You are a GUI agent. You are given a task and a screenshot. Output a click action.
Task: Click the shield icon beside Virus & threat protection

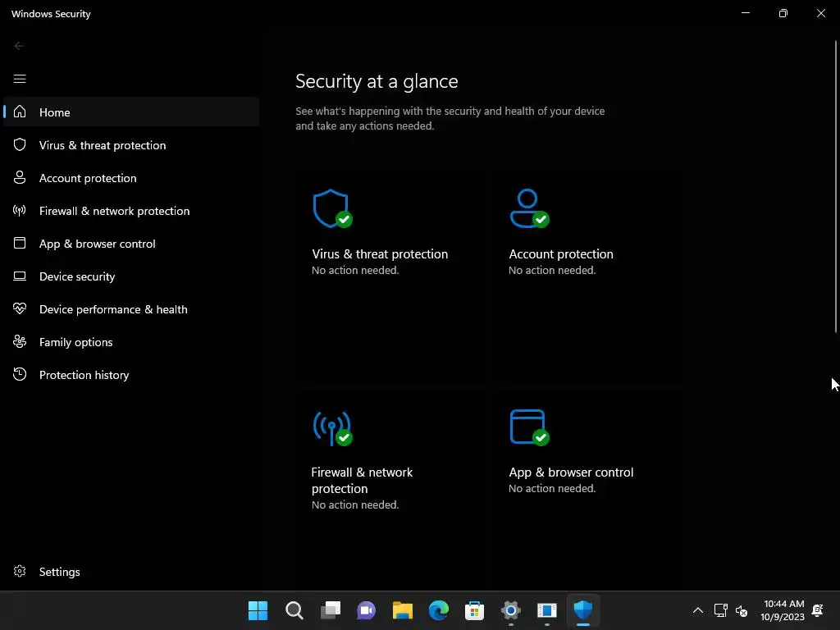pos(20,144)
